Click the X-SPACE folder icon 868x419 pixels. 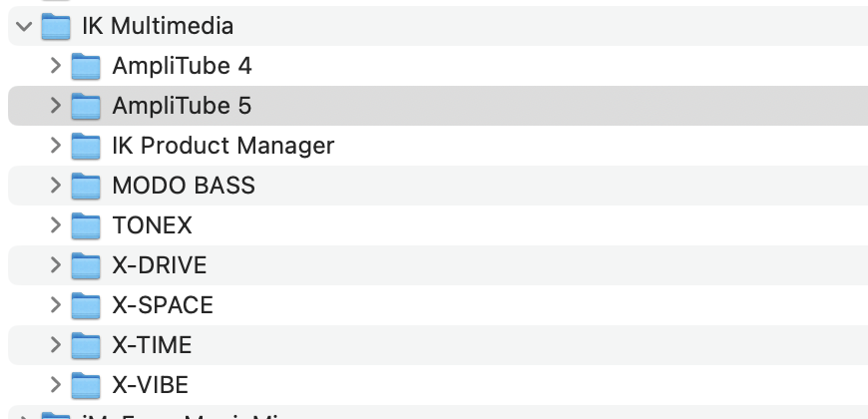tap(87, 305)
